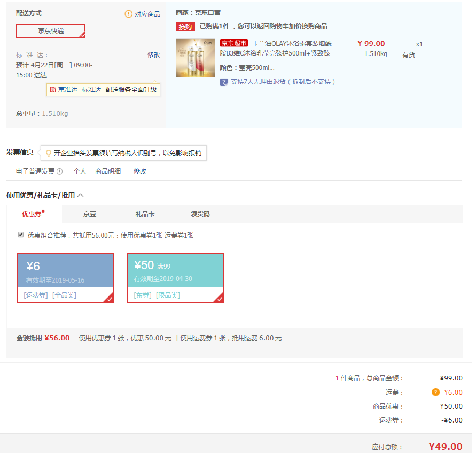Collapse the 使用优惠/礼品卡/抵用 section chevron
The height and width of the screenshot is (453, 476).
[81, 195]
